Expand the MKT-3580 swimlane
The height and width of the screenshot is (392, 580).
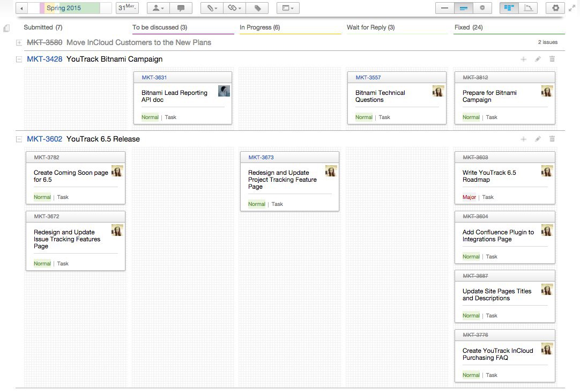19,43
